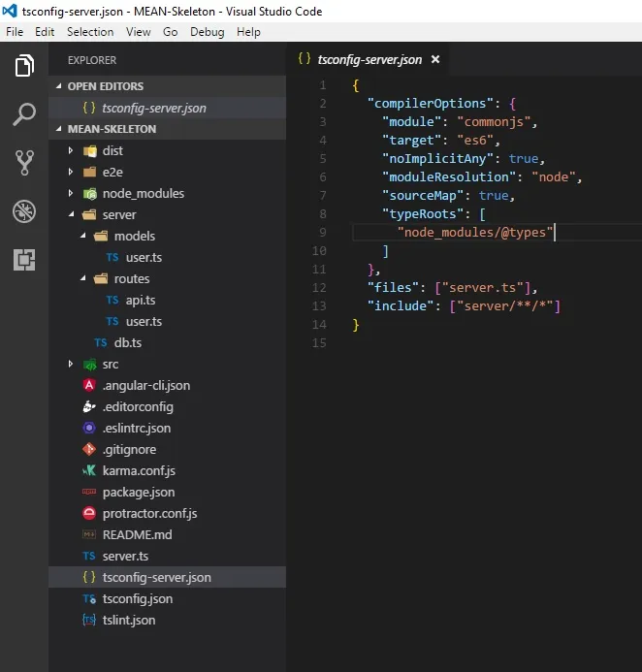The height and width of the screenshot is (672, 642).
Task: Collapse the routes folder arrow
Action: 82,278
